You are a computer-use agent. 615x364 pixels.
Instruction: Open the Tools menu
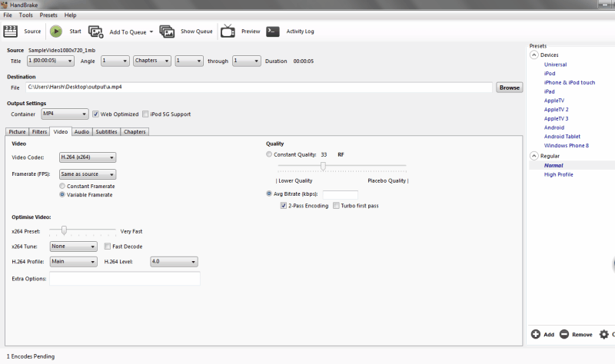pos(26,15)
